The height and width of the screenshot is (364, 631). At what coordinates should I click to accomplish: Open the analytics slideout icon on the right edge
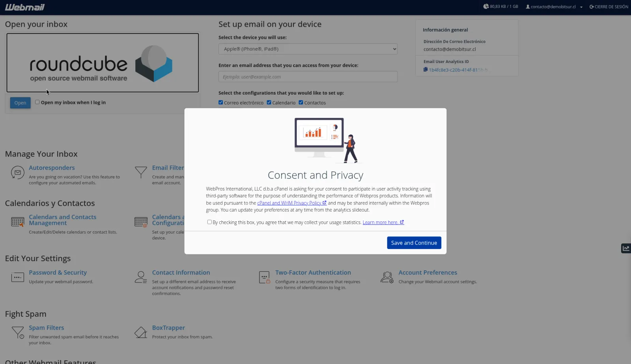[626, 248]
